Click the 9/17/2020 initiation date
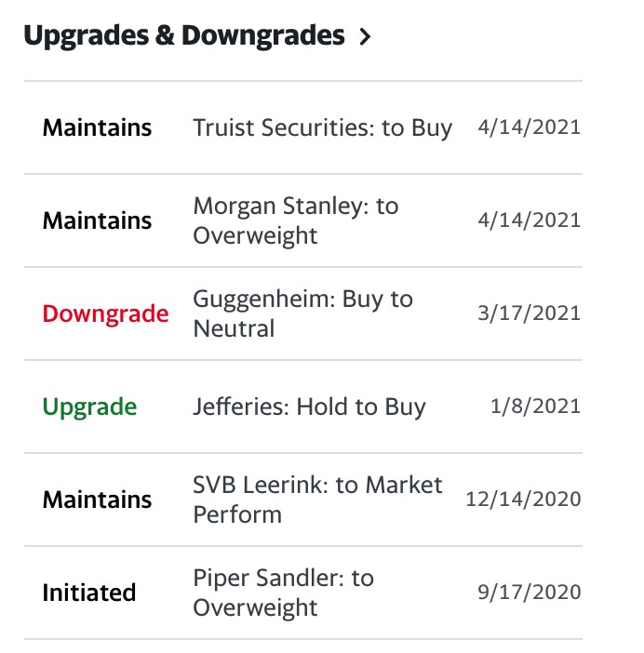 coord(529,593)
